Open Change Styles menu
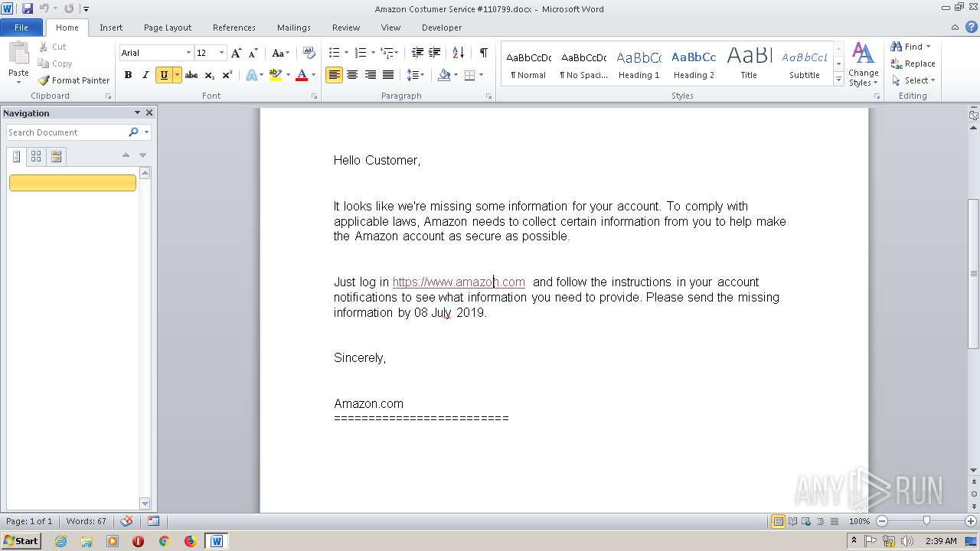Screen dimensions: 980x551 tap(863, 64)
